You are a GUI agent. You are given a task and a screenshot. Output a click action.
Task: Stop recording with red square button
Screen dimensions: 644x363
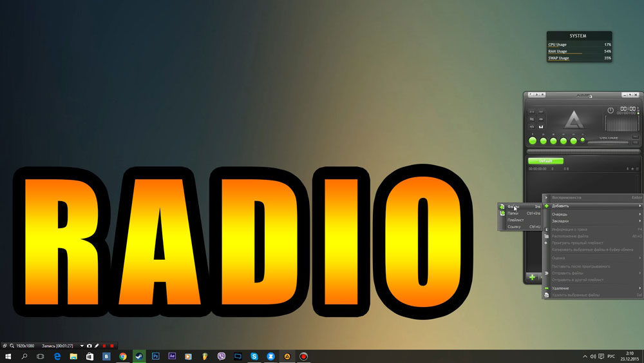[111, 346]
